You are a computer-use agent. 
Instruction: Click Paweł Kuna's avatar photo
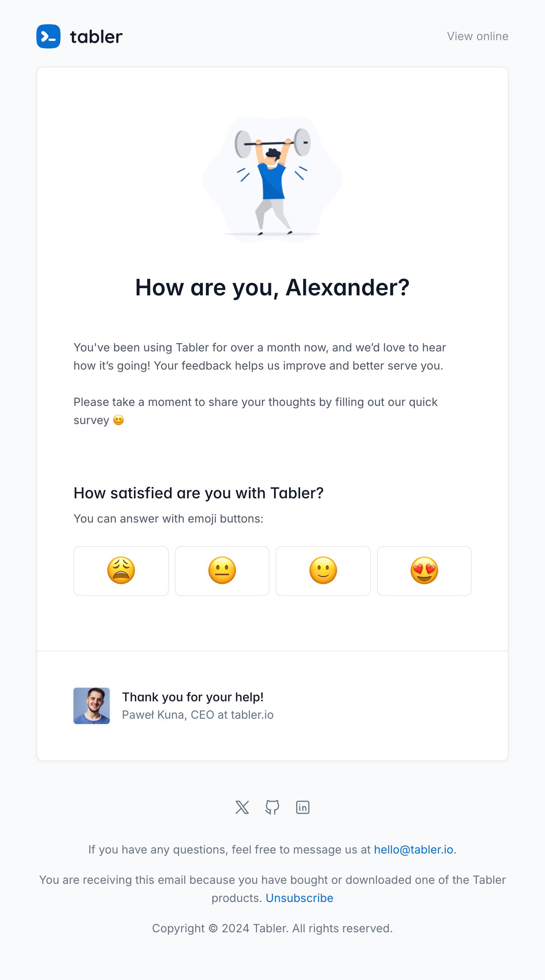[x=92, y=706]
